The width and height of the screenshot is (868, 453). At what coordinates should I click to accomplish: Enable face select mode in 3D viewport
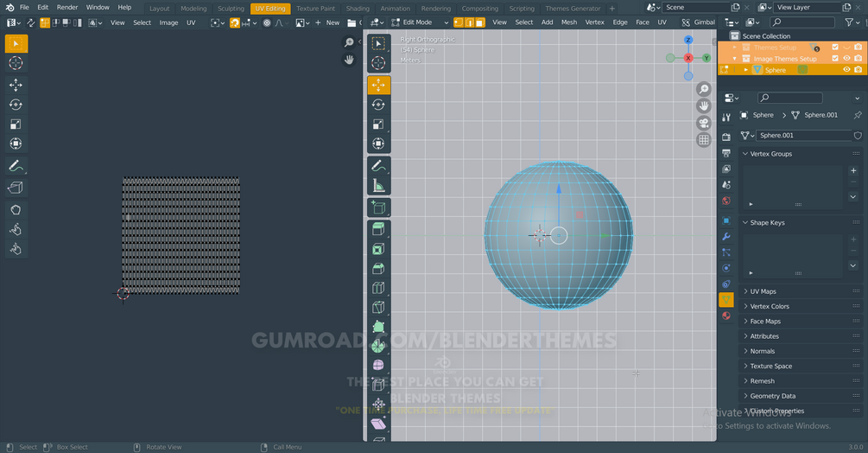(x=480, y=22)
